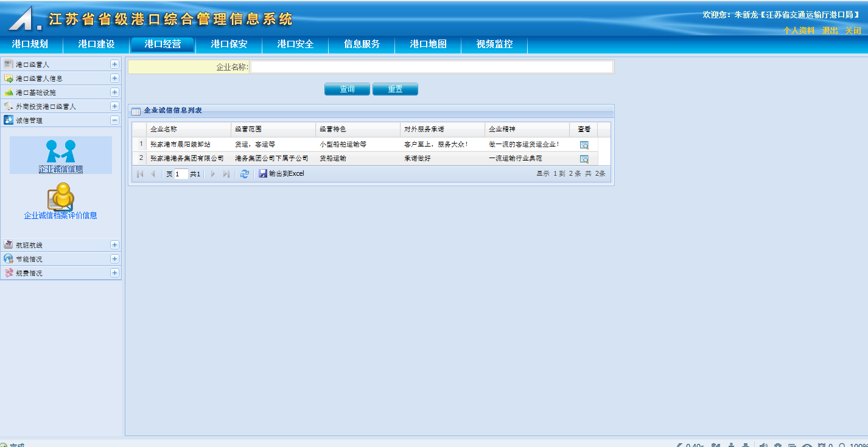Image resolution: width=868 pixels, height=447 pixels.
Task: Open 企业诚信档案评价信息 icon in sidebar
Action: 61,196
